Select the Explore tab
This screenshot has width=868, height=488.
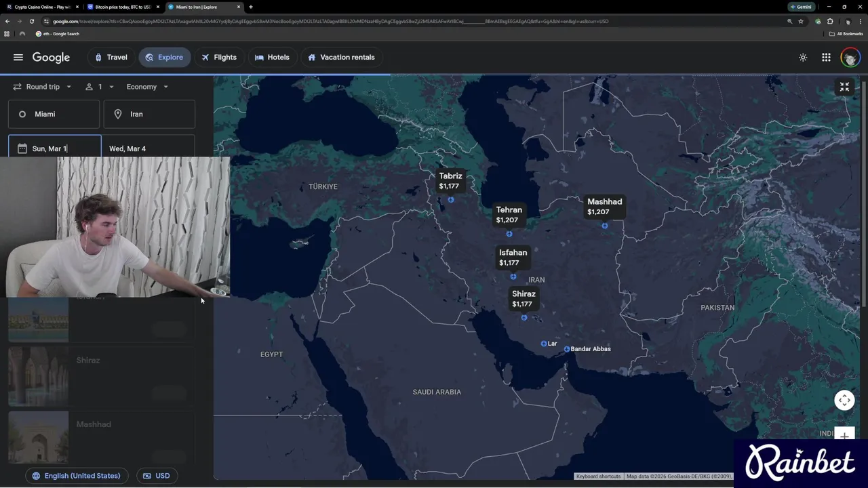164,58
